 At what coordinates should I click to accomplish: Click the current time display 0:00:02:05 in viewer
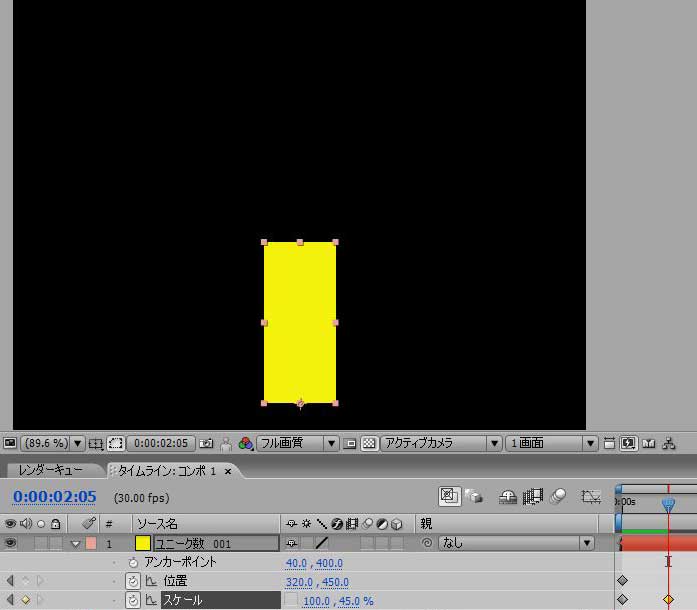pyautogui.click(x=161, y=443)
